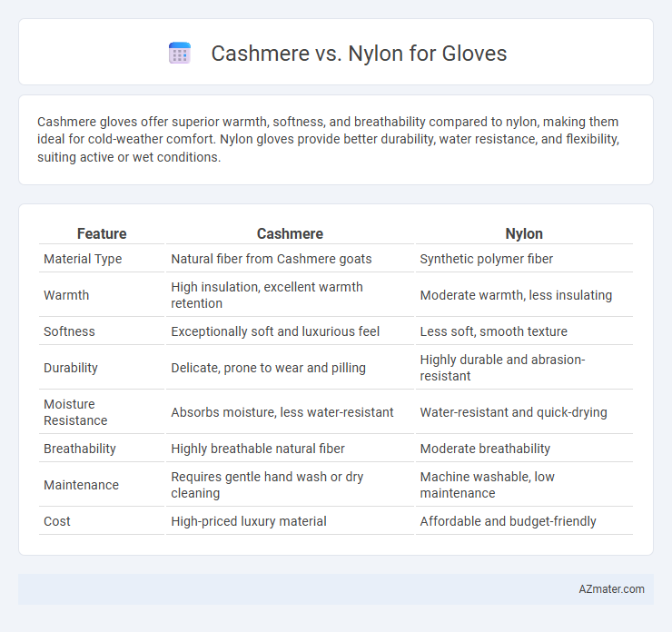Select the 'Feature' column header

[x=102, y=233]
